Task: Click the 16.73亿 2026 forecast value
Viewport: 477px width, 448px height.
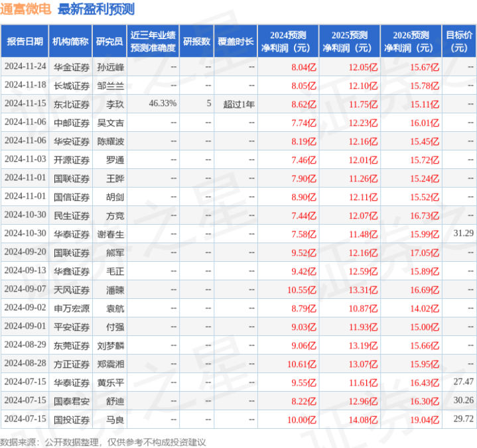Action: point(425,215)
